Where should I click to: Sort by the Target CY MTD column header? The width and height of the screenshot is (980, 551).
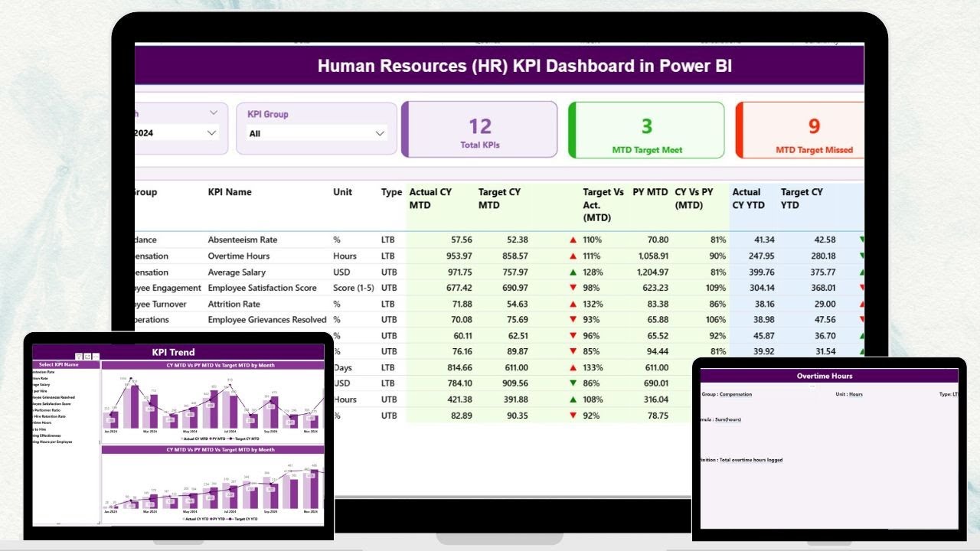click(x=500, y=198)
